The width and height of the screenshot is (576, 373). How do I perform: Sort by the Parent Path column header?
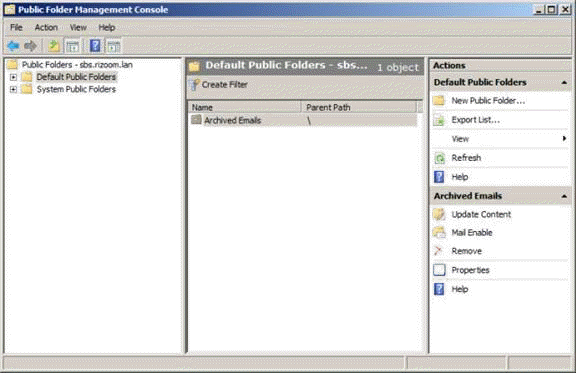[x=359, y=107]
